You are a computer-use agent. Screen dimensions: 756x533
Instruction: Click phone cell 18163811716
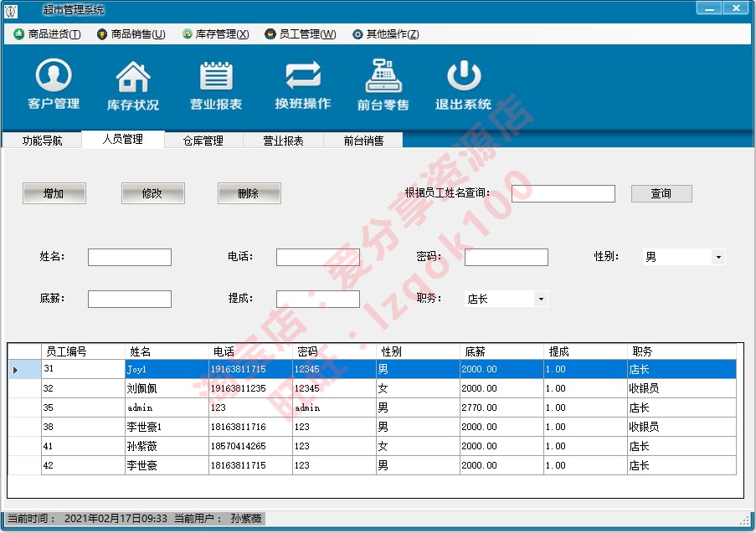pyautogui.click(x=250, y=427)
